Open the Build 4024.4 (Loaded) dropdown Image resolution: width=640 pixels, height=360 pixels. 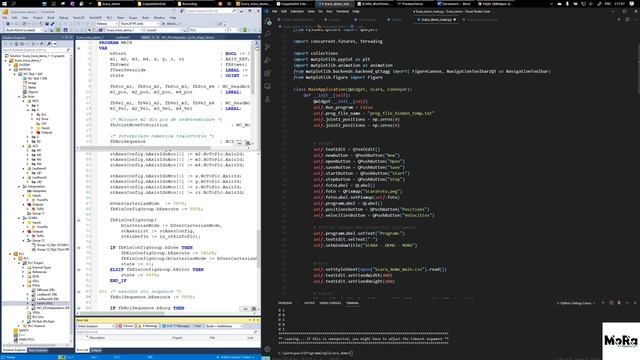(x=24, y=30)
